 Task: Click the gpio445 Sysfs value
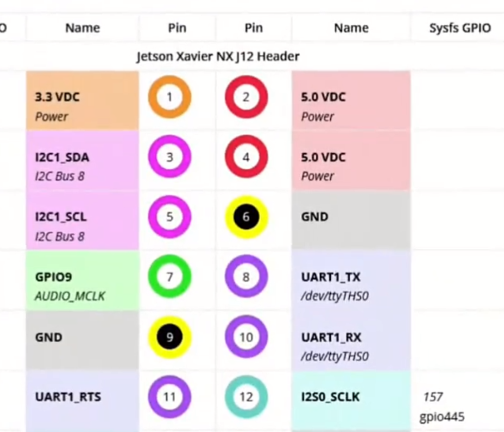coord(442,417)
